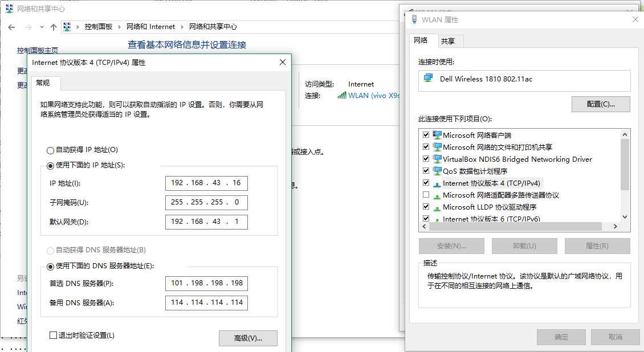Enable Microsoft 网络适配器多路传送器协议
This screenshot has height=352, width=644.
click(426, 195)
